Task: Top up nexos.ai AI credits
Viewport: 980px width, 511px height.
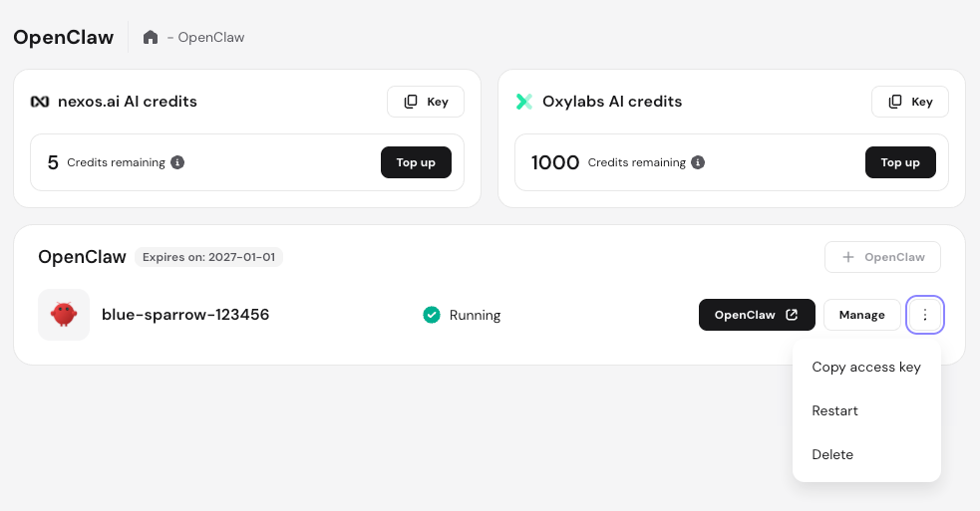Action: tap(416, 162)
